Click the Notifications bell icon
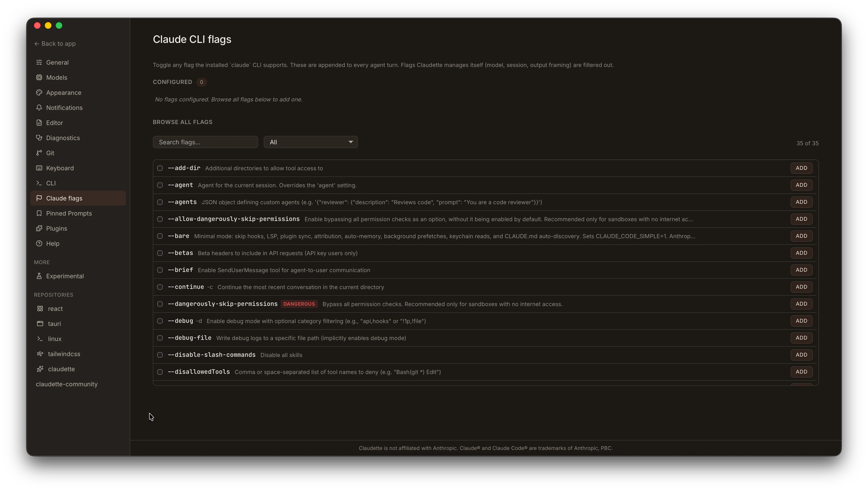868x491 pixels. (x=39, y=108)
